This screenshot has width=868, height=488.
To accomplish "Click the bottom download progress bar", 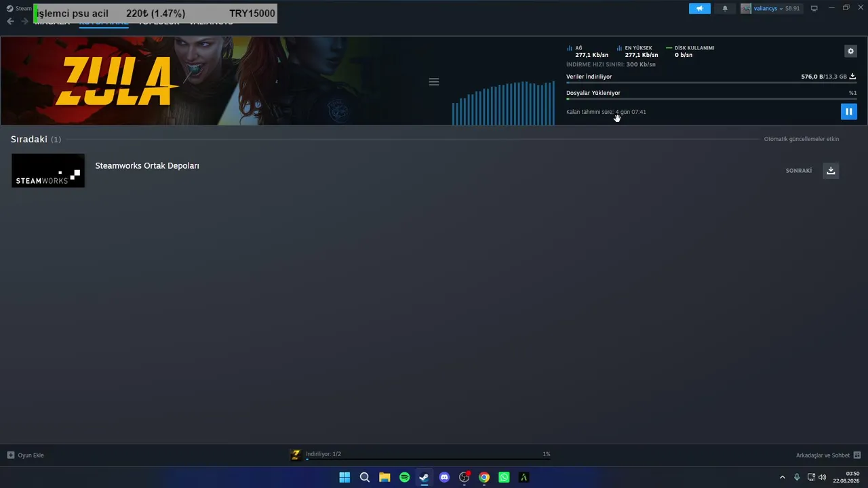I will (428, 460).
